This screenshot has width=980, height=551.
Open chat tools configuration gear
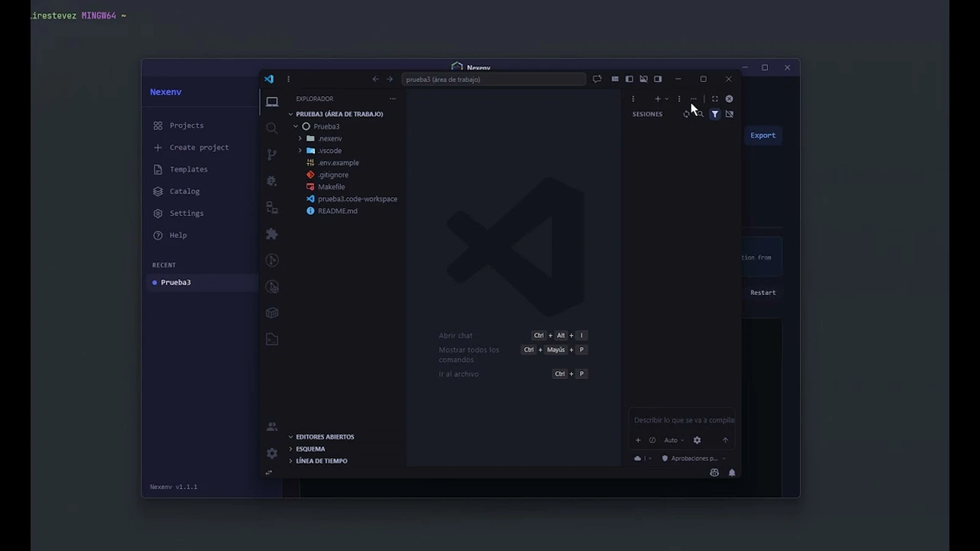pyautogui.click(x=697, y=440)
